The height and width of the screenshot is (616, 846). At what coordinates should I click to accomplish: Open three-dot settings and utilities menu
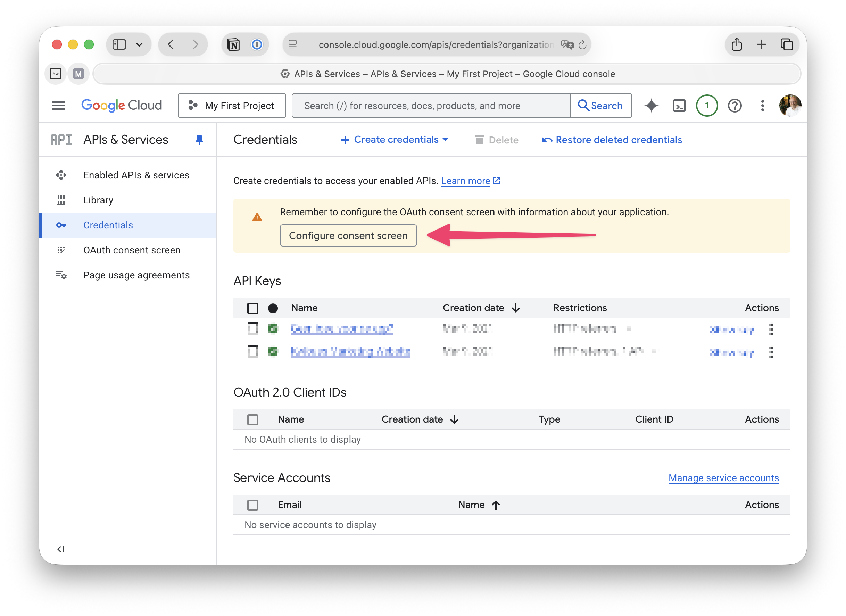coord(762,106)
